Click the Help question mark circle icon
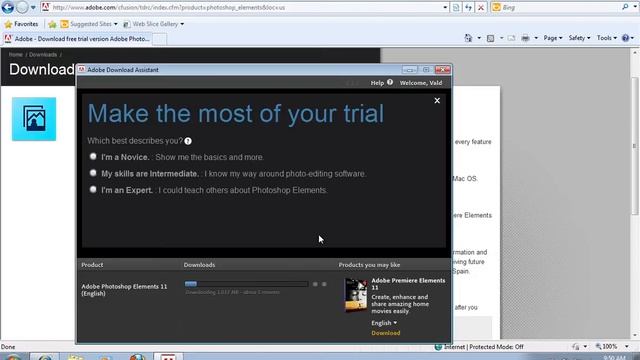The height and width of the screenshot is (360, 640). [x=390, y=82]
